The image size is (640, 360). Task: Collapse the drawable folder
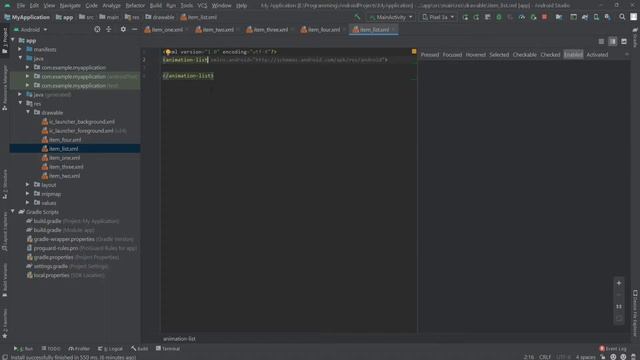(28, 112)
